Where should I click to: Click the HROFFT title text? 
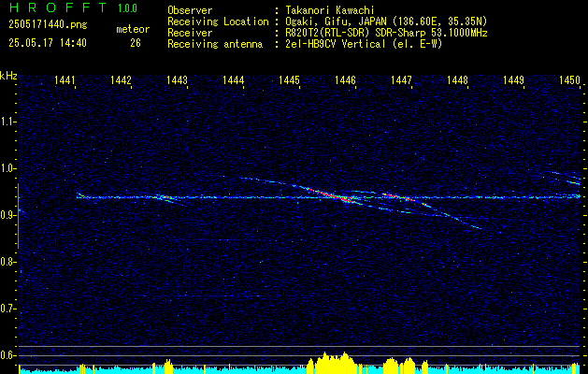point(58,7)
